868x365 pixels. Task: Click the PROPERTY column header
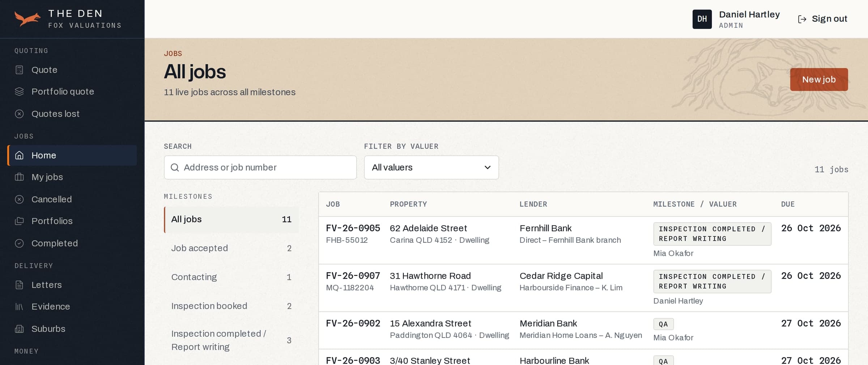coord(408,204)
